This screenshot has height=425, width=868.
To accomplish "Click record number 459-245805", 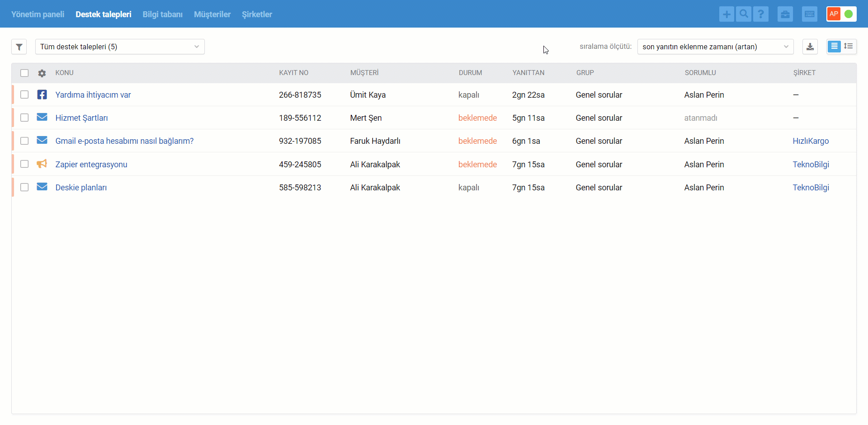I will 300,165.
